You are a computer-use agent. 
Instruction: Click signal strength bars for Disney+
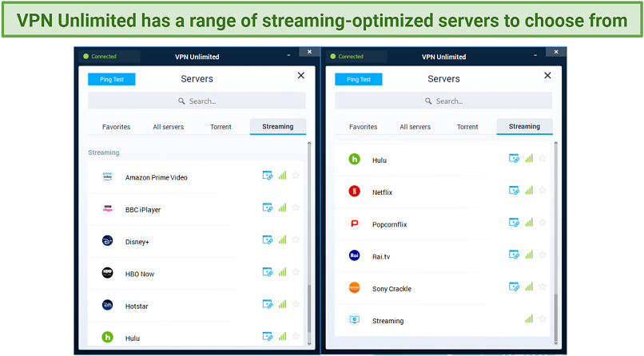pos(282,239)
